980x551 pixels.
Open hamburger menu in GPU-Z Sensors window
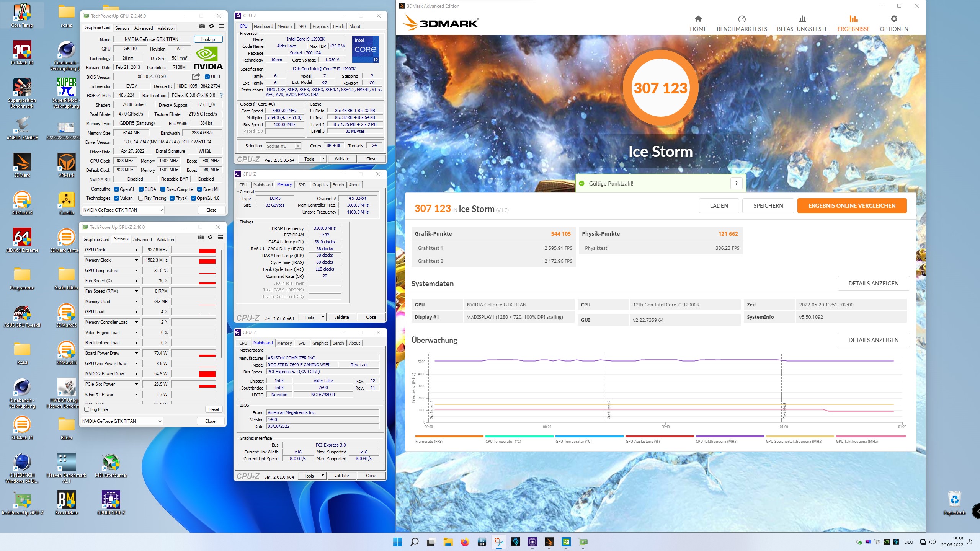point(220,237)
